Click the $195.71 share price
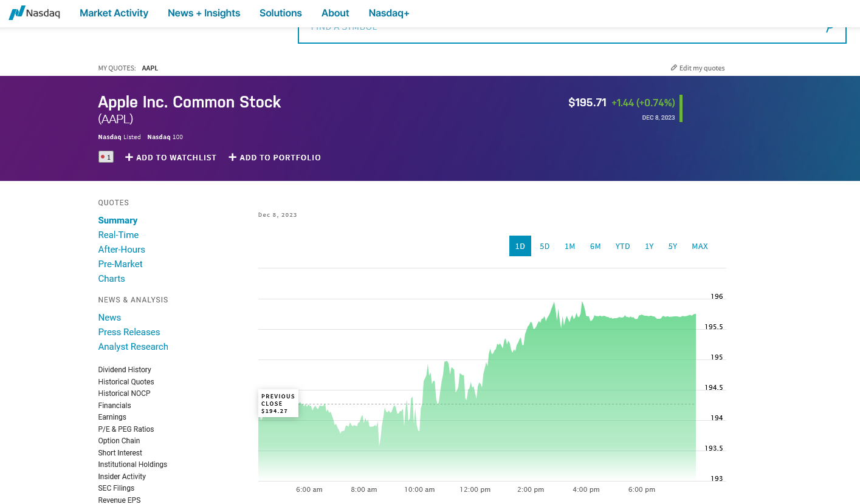 [587, 103]
